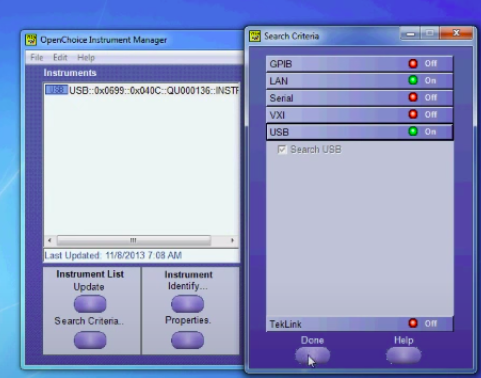Viewport: 481px width, 378px height.
Task: Toggle the LAN green status indicator
Action: 413,80
